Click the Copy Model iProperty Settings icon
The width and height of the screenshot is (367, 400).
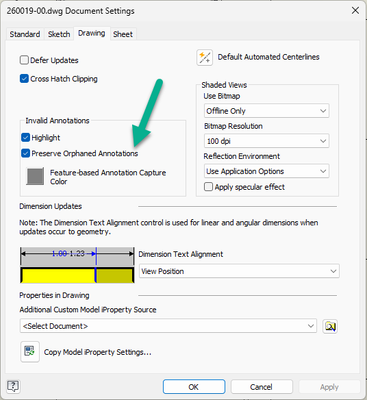30,351
